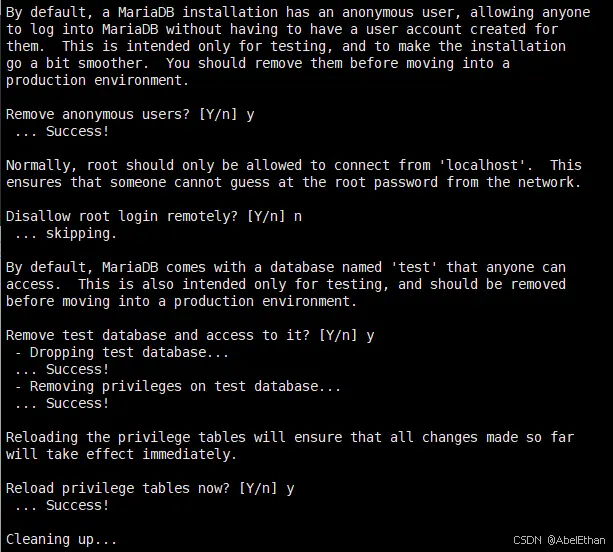The height and width of the screenshot is (552, 613).
Task: Click the line starting 'By default, MariaDB comes with'
Action: (x=285, y=267)
